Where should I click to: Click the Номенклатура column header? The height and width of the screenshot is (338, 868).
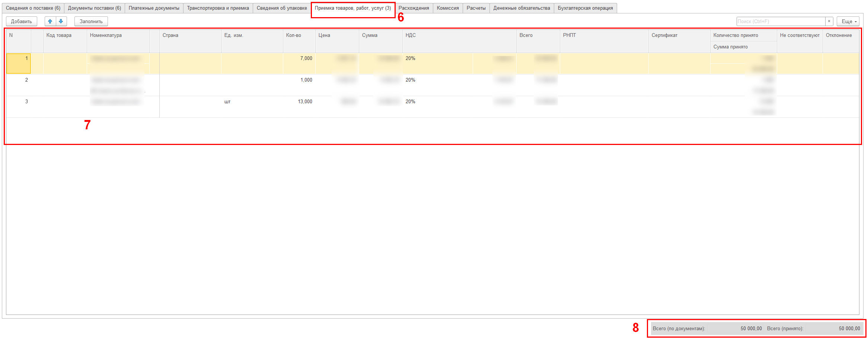pyautogui.click(x=106, y=35)
